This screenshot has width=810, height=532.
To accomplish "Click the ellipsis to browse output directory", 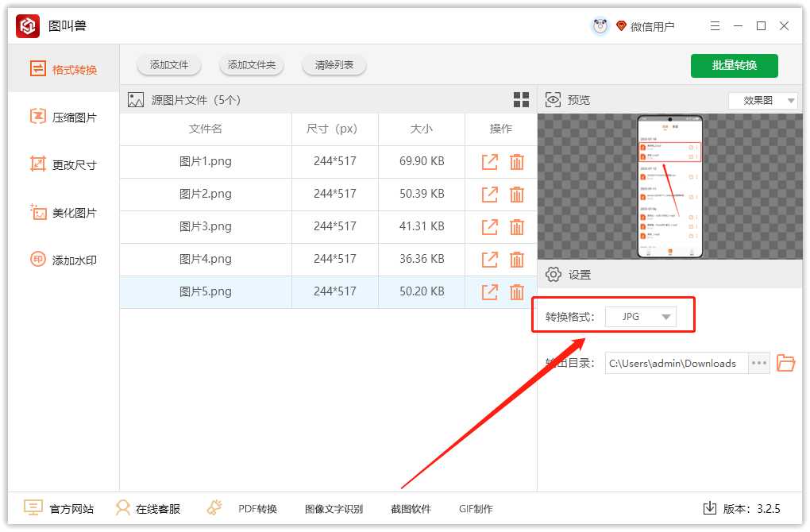I will point(758,363).
